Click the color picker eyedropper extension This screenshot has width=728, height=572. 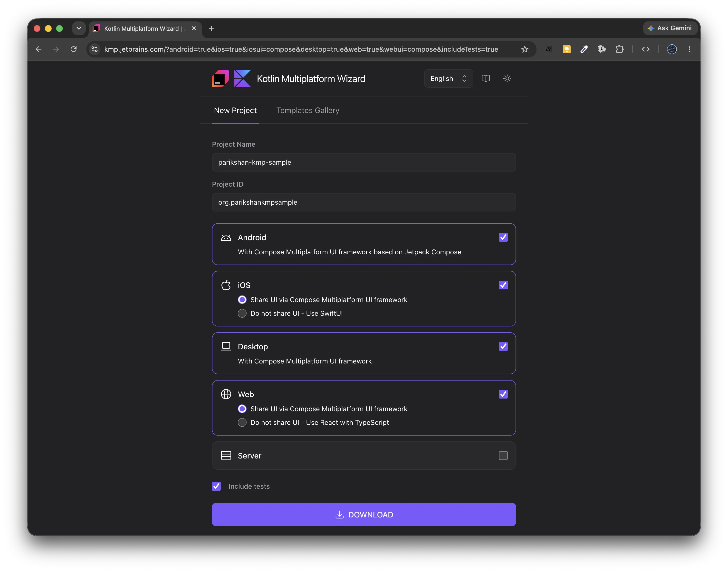pos(584,49)
